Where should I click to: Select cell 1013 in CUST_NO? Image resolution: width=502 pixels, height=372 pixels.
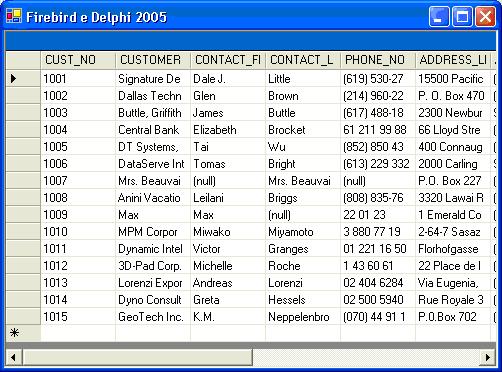pos(78,283)
